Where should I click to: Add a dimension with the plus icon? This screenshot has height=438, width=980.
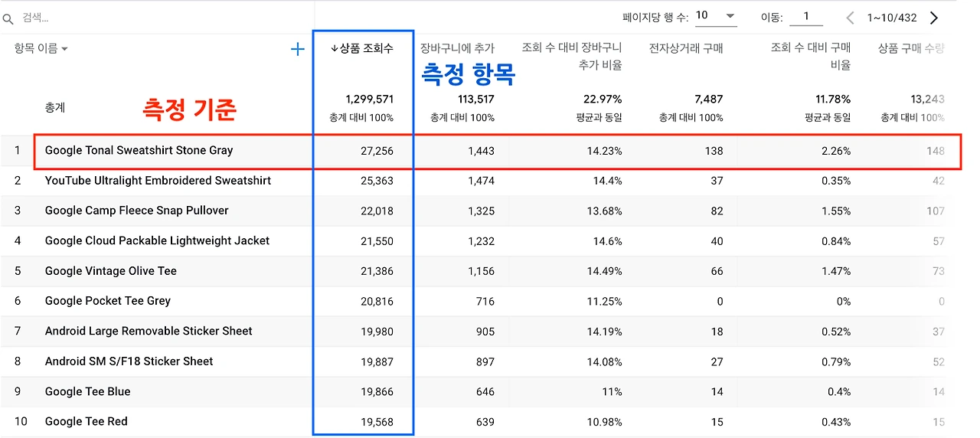click(x=297, y=50)
